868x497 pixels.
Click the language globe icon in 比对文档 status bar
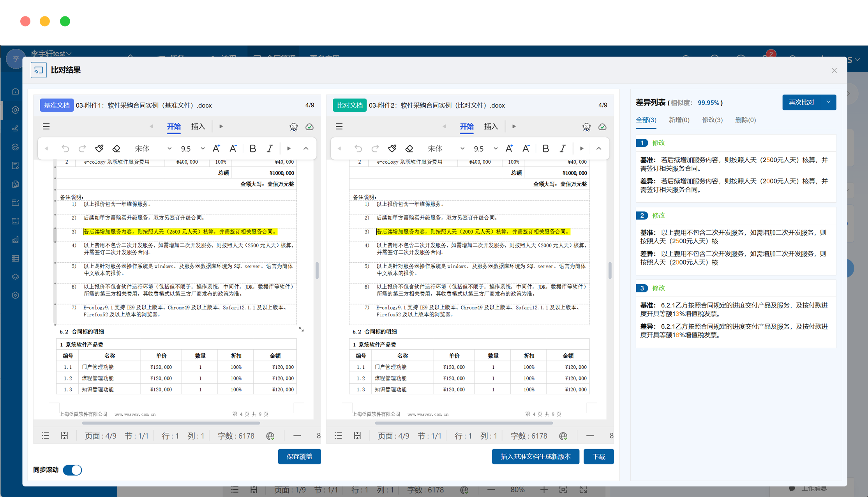(563, 436)
